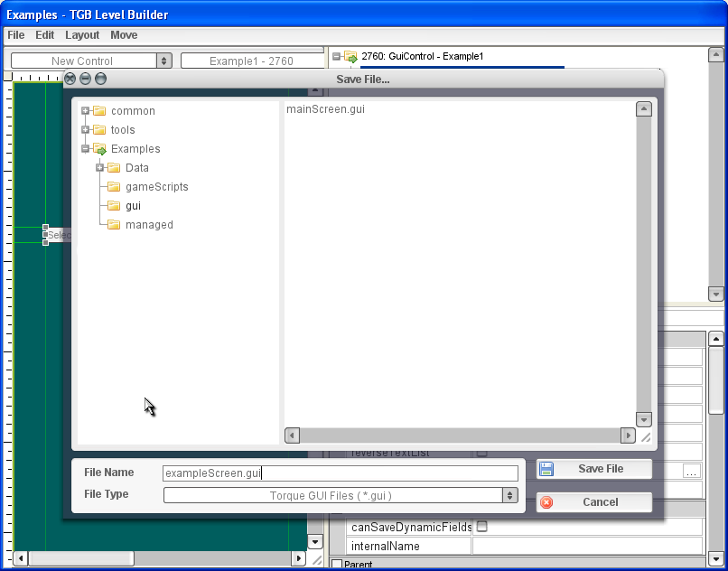Click the Cancel button
The image size is (728, 571).
point(594,502)
